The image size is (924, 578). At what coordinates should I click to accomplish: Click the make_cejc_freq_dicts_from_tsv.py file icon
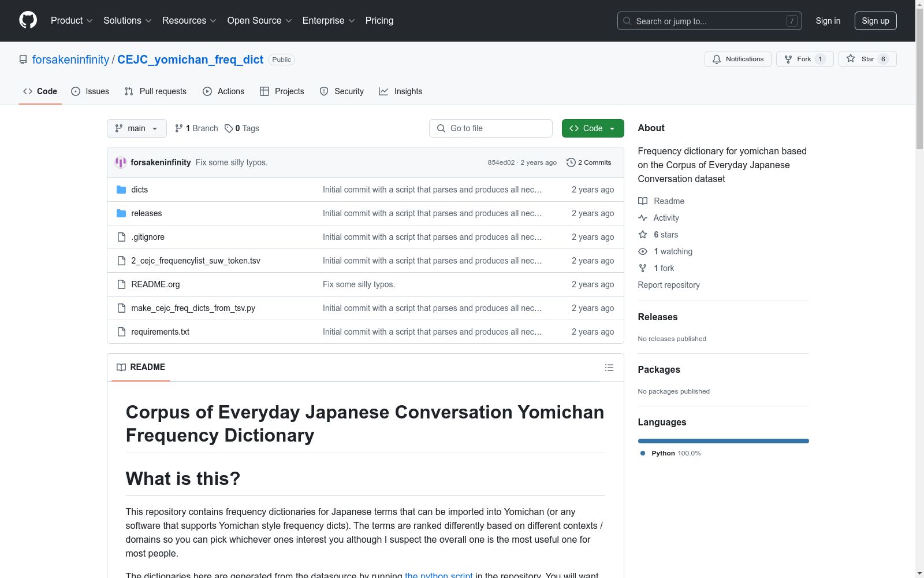(x=121, y=308)
